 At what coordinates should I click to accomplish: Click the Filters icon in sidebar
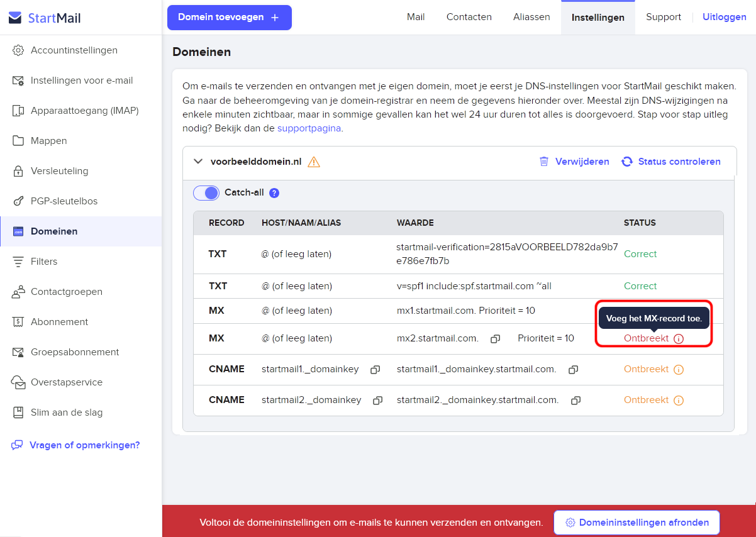(x=18, y=262)
